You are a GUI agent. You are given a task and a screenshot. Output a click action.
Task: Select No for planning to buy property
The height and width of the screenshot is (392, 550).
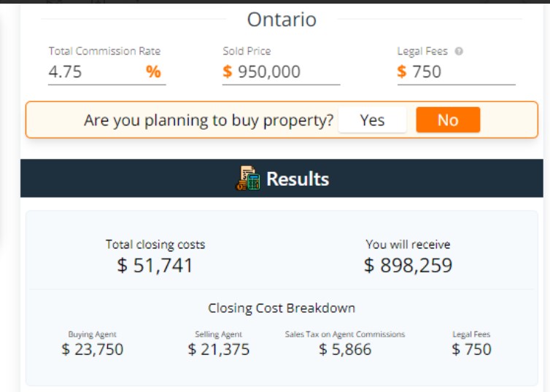tap(448, 120)
